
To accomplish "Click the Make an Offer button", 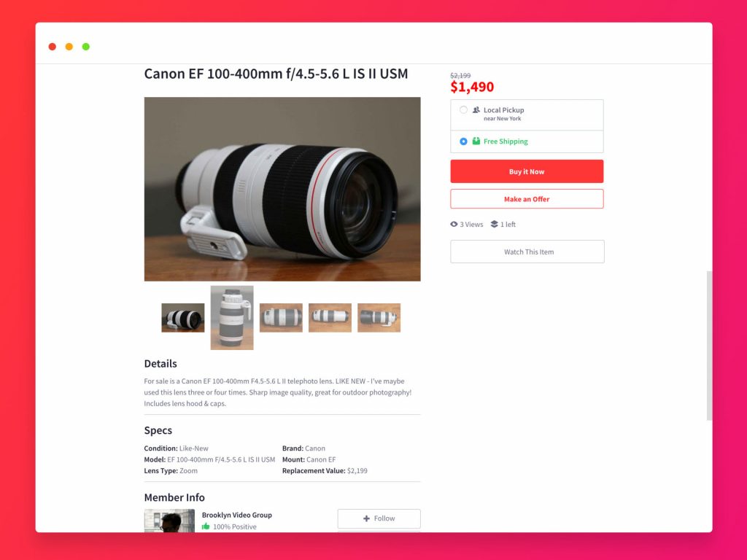I will [x=527, y=199].
